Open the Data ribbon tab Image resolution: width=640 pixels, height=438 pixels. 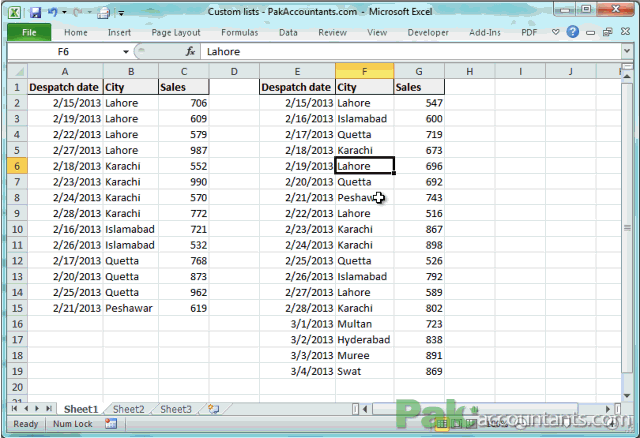coord(288,32)
